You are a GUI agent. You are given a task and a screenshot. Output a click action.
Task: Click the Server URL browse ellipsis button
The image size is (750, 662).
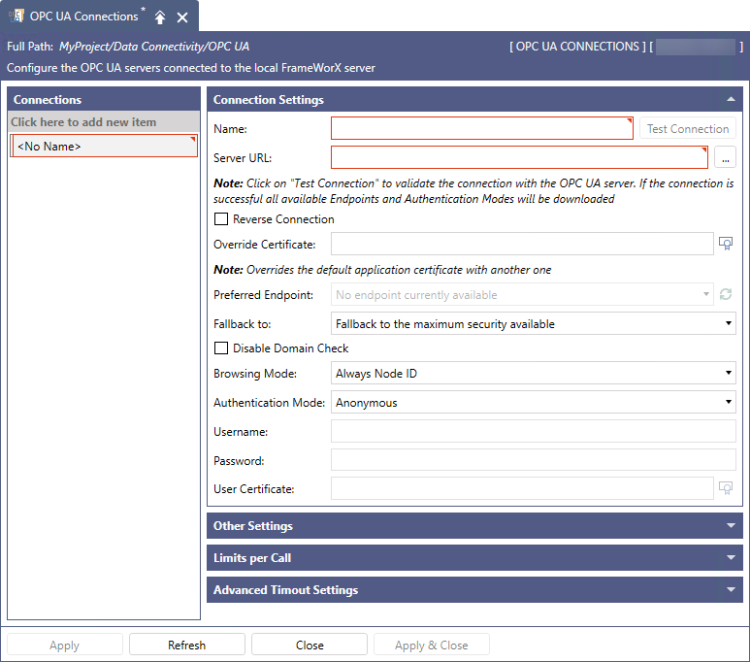click(725, 157)
